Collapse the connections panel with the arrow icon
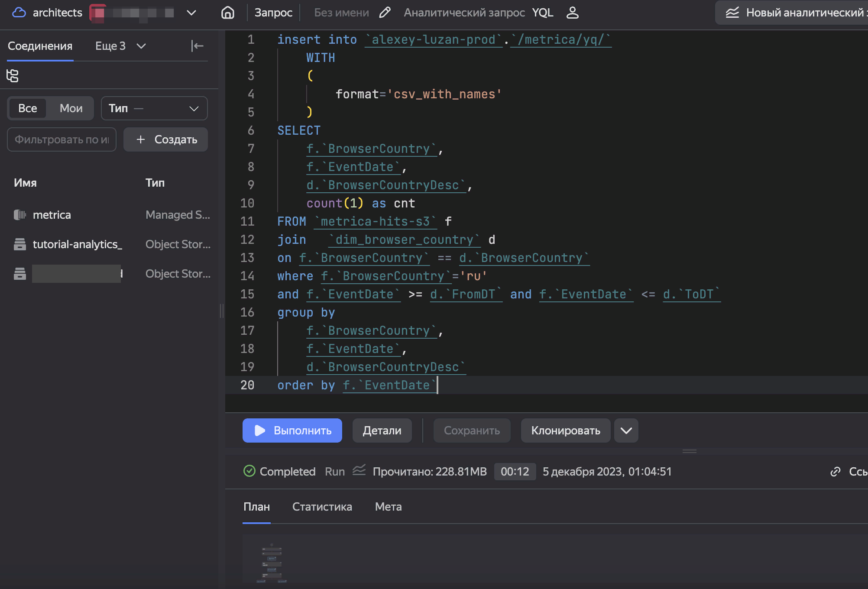The width and height of the screenshot is (868, 589). coord(197,46)
